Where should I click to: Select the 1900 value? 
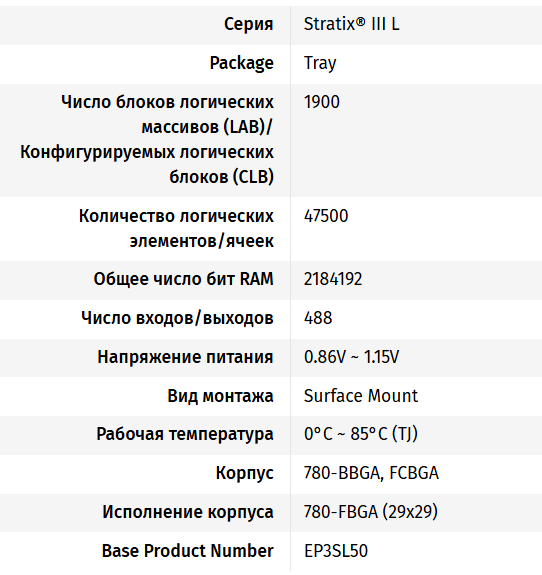click(322, 102)
